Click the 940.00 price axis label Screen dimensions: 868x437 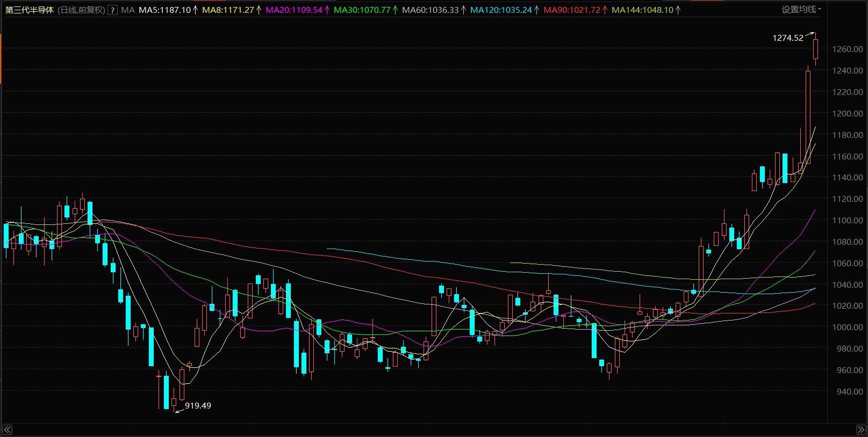point(850,392)
